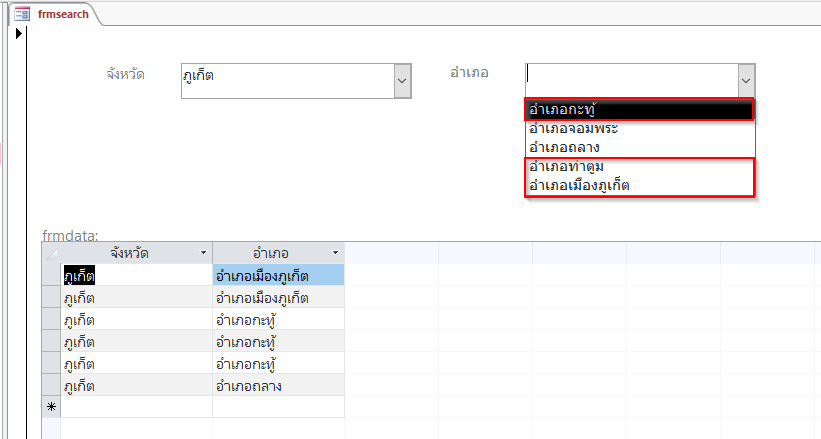
Task: Open the อำเภอ column header filter arrow
Action: point(335,253)
